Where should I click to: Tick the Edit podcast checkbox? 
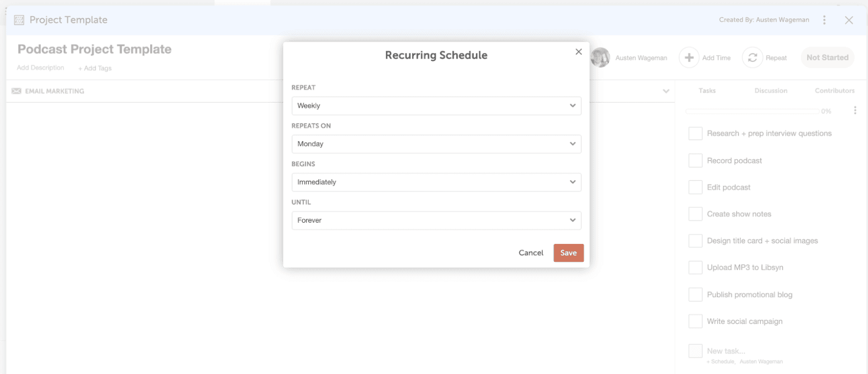pos(695,187)
